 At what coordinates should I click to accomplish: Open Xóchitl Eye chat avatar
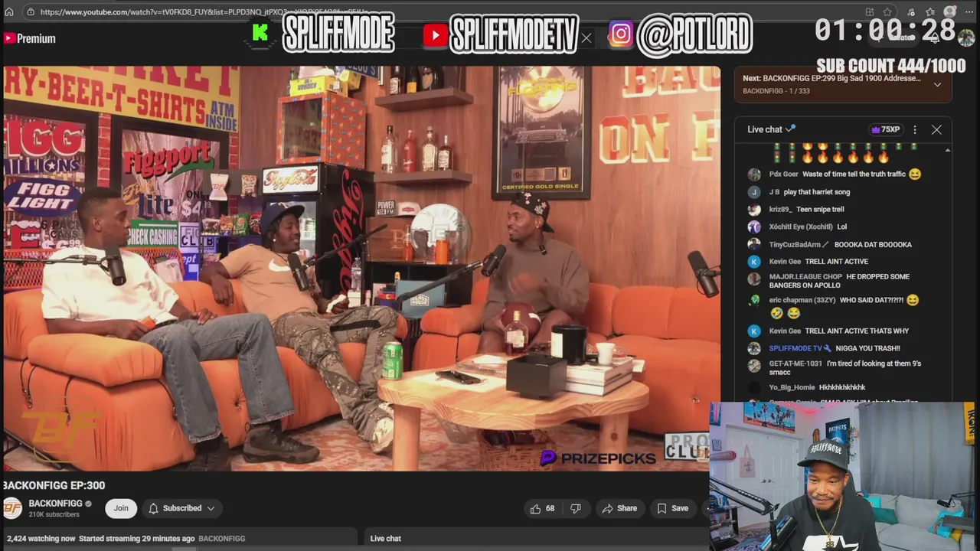[754, 227]
